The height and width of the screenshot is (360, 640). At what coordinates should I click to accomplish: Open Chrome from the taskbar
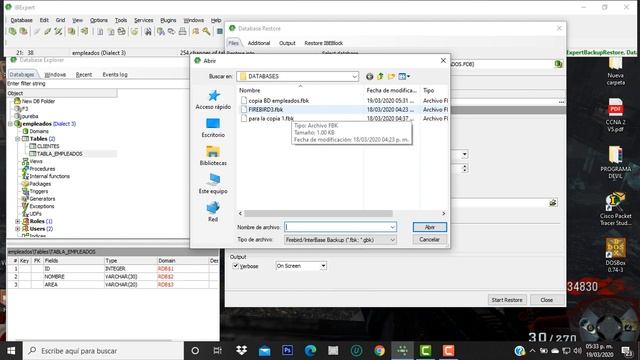379,351
